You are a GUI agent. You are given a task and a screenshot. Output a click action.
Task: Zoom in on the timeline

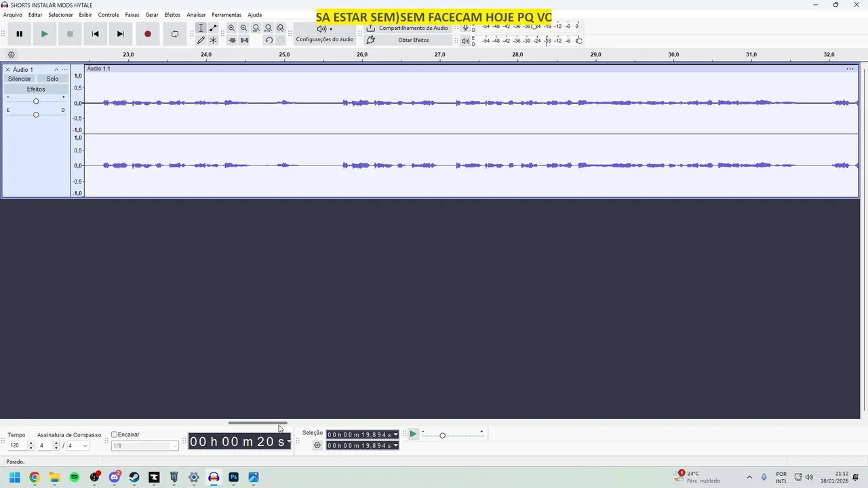[x=232, y=28]
